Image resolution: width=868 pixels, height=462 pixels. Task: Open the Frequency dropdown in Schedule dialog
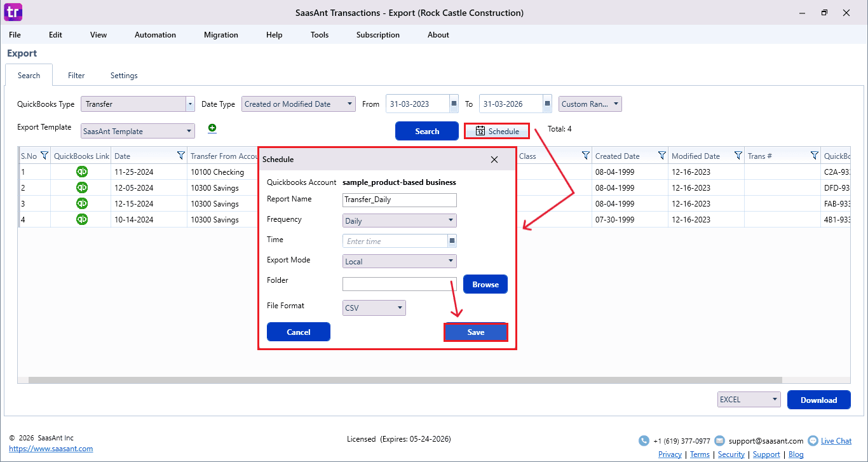[x=451, y=221]
